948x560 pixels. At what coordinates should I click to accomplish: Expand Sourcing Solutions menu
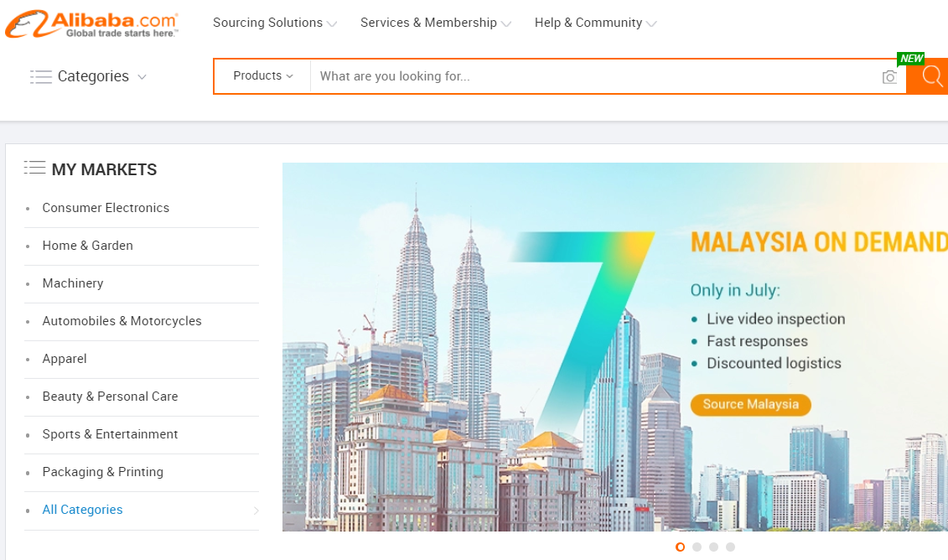[x=274, y=23]
